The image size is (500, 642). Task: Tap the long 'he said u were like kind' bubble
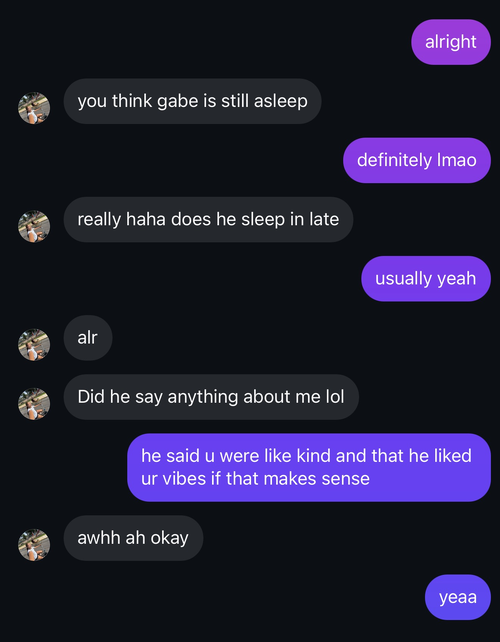309,467
